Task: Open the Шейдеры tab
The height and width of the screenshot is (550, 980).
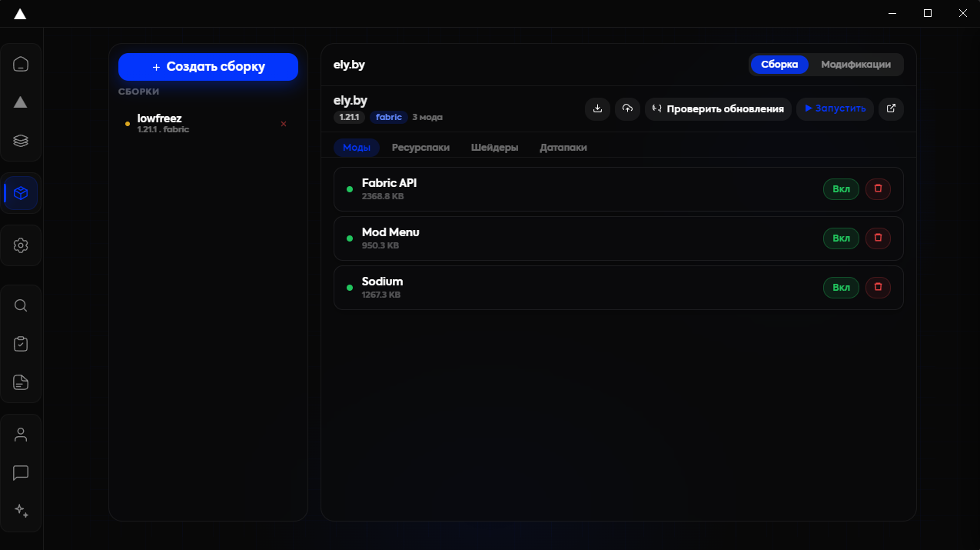Action: [494, 147]
